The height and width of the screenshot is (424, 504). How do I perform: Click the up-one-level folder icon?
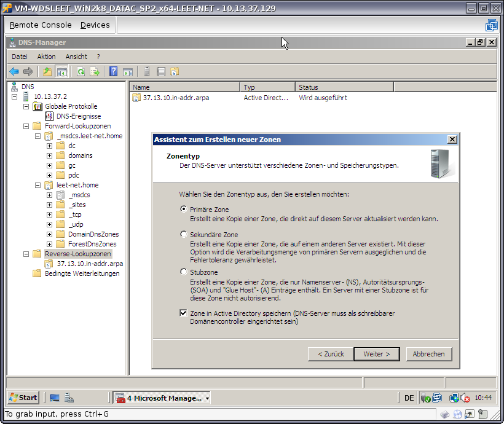(47, 72)
